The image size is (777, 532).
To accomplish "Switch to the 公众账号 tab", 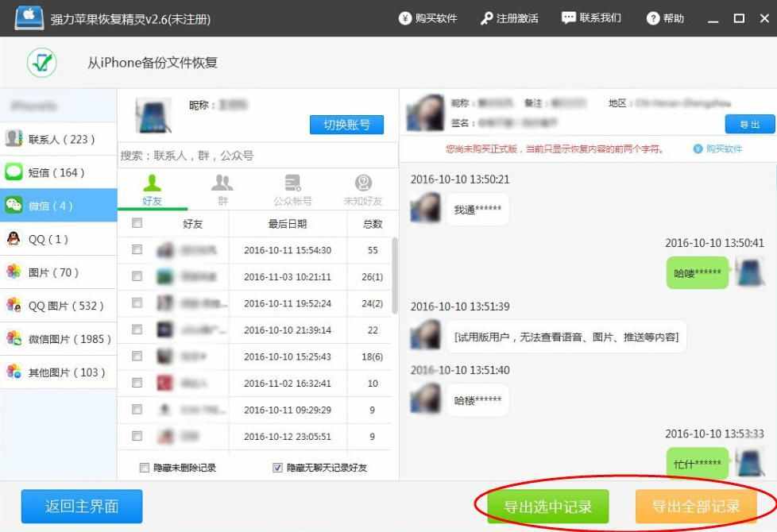I will 293,191.
